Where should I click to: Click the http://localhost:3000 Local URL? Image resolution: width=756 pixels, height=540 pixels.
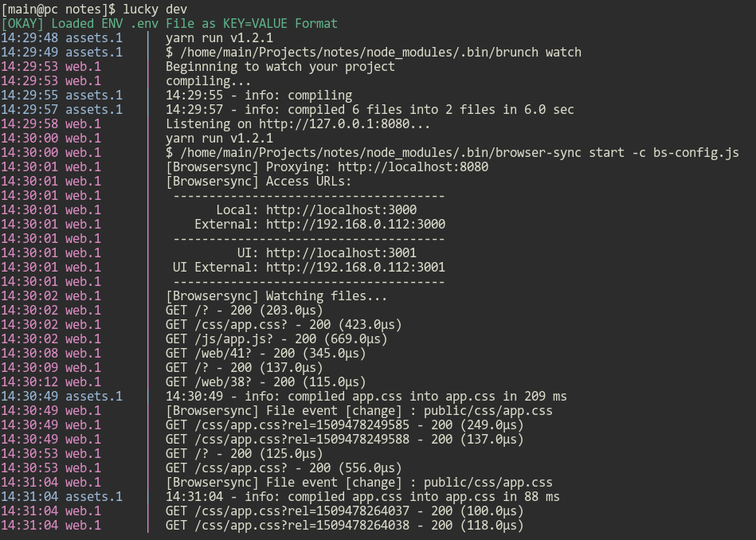tap(341, 210)
